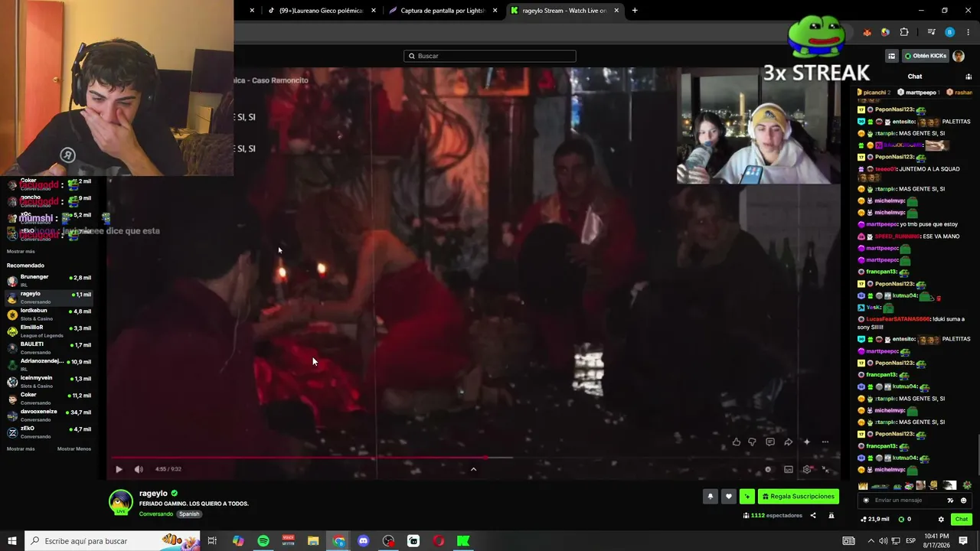Click the Conversando category link
Viewport: 980px width, 551px height.
coord(156,514)
